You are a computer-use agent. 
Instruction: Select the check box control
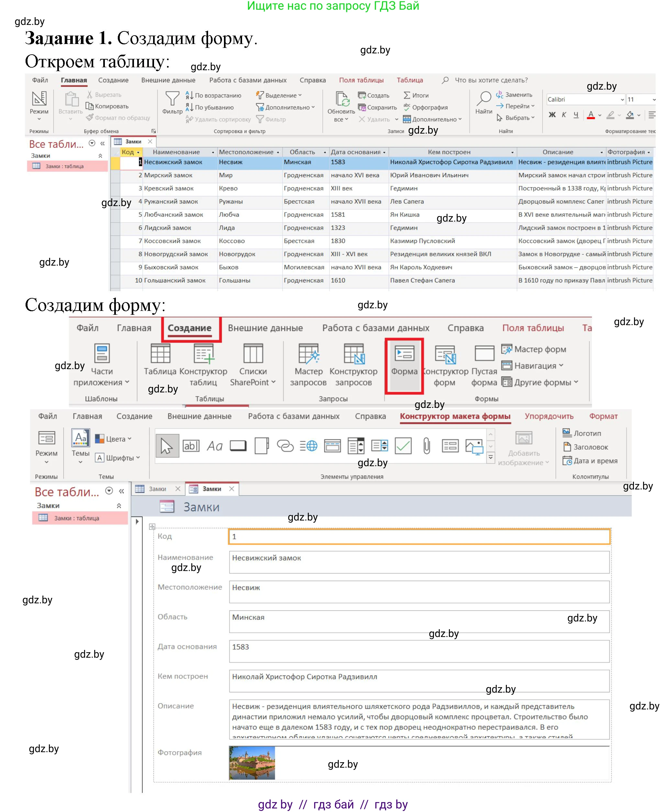(x=403, y=446)
